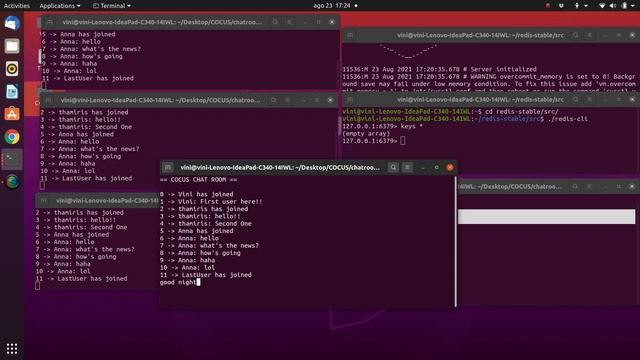Screen dimensions: 640x360
Task: Open hamburger menu of middle-left chatroom terminal
Action: pyautogui.click(x=287, y=100)
